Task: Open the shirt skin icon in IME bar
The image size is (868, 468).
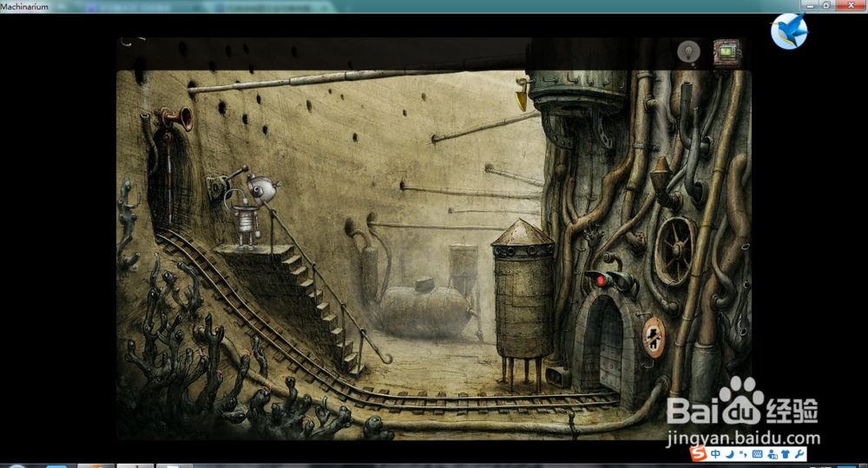Action: [786, 454]
